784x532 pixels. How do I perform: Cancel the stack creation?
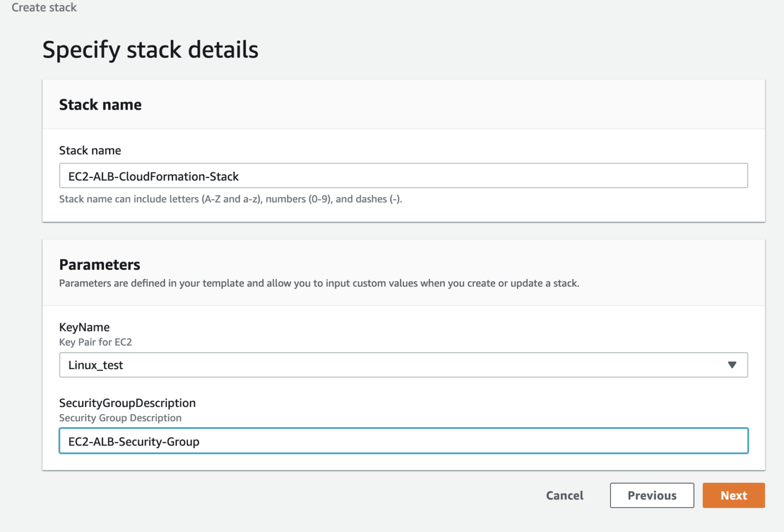[x=564, y=495]
